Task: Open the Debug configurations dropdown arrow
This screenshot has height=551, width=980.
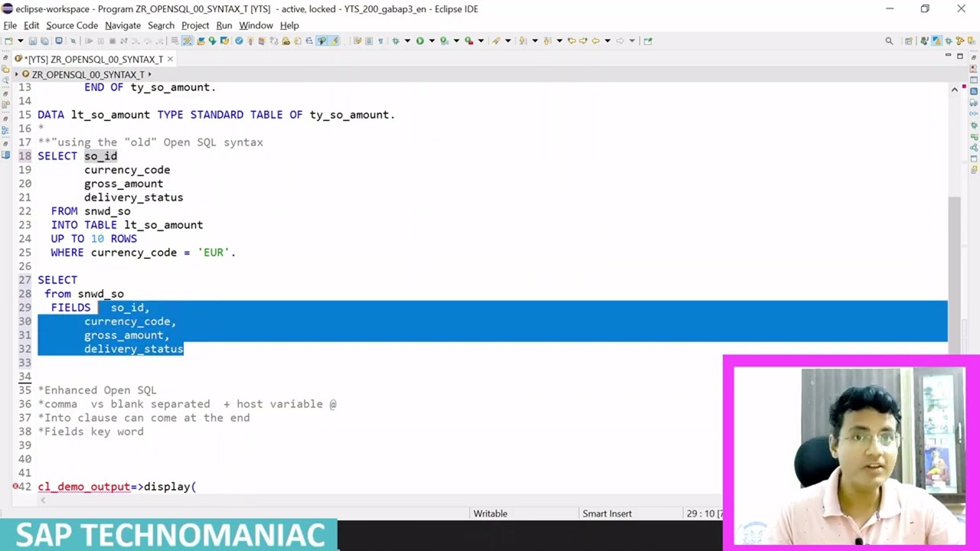Action: (x=407, y=41)
